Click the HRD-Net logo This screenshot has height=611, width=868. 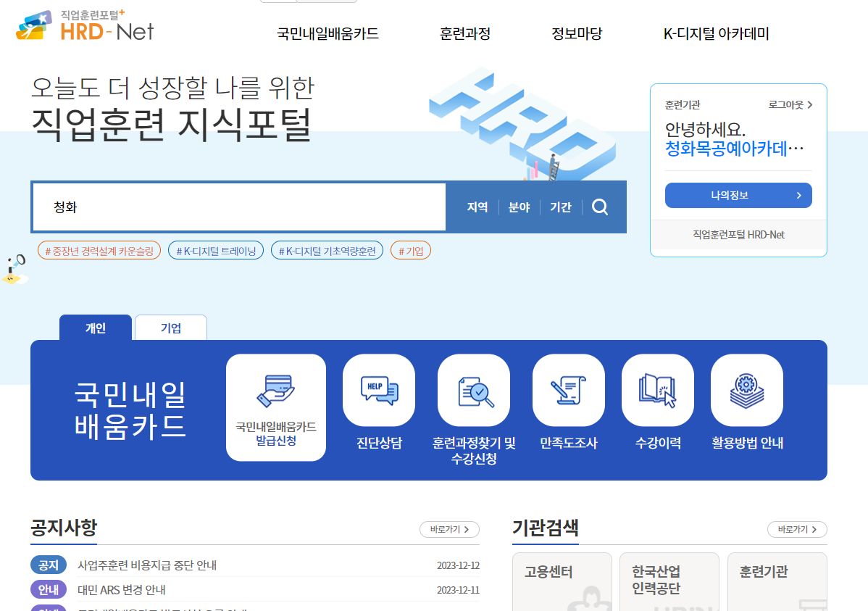[85, 26]
